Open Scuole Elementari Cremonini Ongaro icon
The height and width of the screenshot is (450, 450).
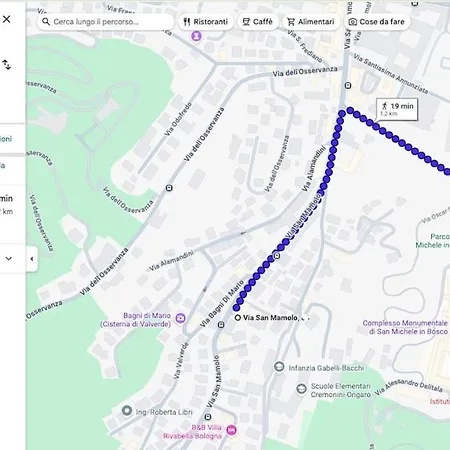tap(301, 389)
